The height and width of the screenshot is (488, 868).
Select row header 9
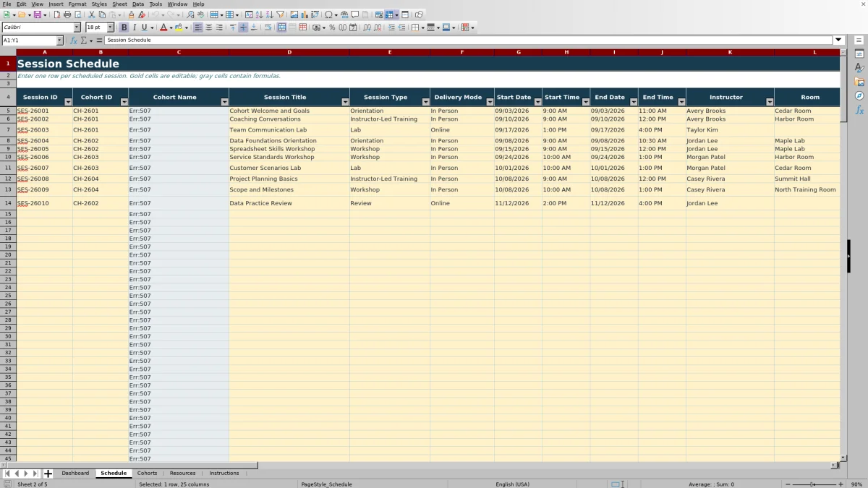(x=8, y=149)
